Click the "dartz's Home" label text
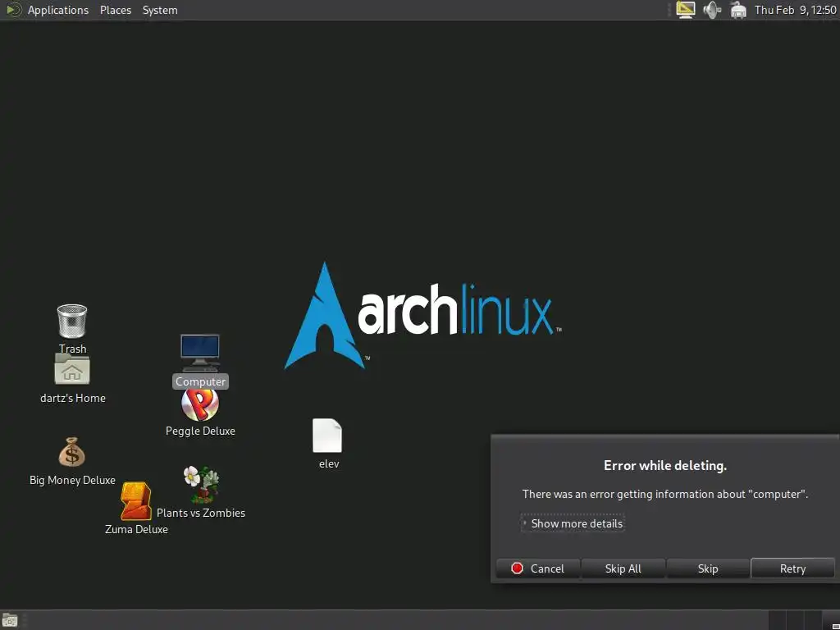The image size is (840, 630). [73, 398]
